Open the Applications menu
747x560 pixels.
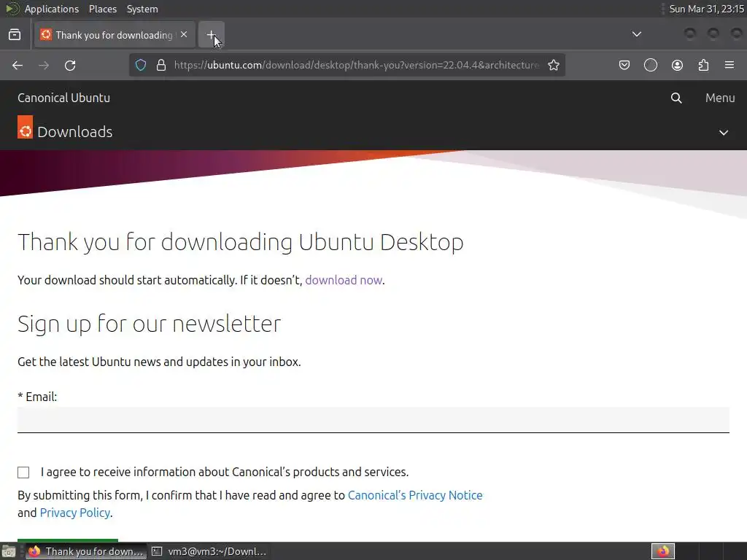pyautogui.click(x=52, y=9)
